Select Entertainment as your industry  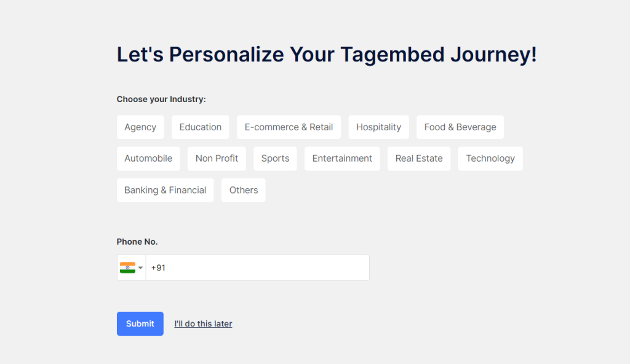pos(342,159)
